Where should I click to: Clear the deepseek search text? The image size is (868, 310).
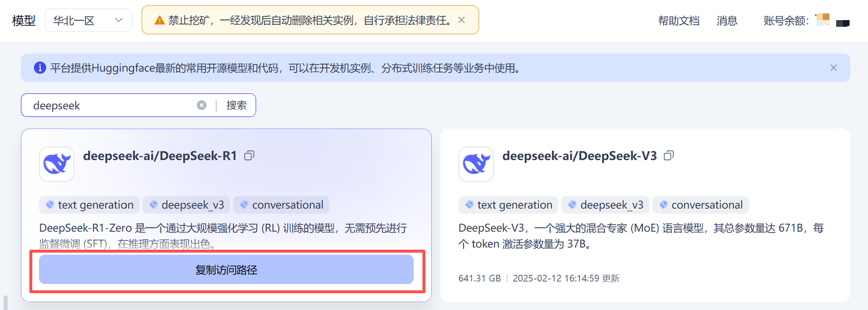202,105
